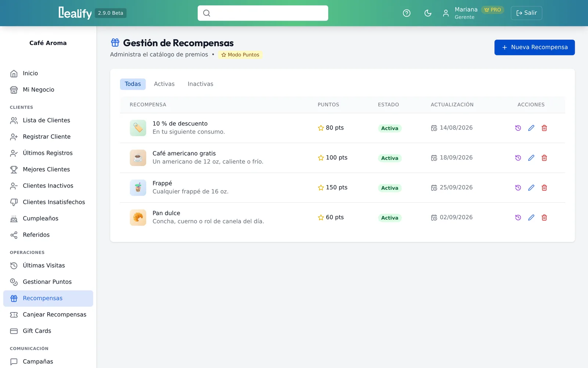The height and width of the screenshot is (368, 588).
Task: Switch to the Activas tab
Action: coord(164,84)
